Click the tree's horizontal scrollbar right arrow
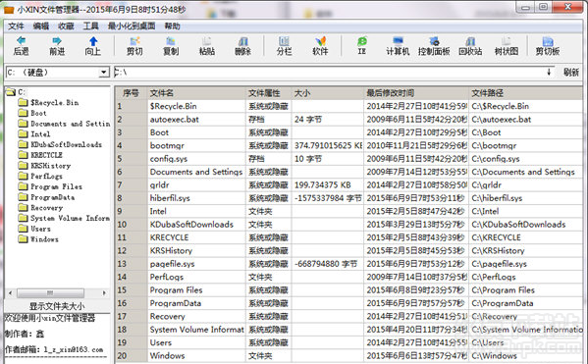588x364 pixels. click(x=104, y=292)
